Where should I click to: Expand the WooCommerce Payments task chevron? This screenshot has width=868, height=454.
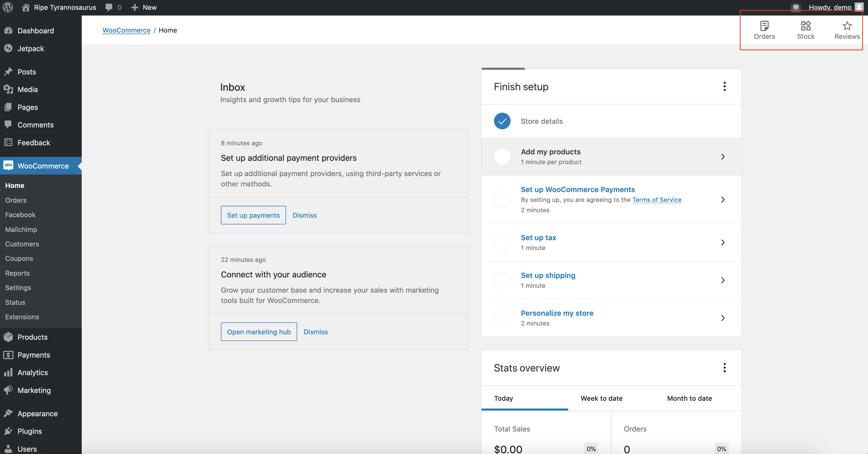pyautogui.click(x=723, y=199)
